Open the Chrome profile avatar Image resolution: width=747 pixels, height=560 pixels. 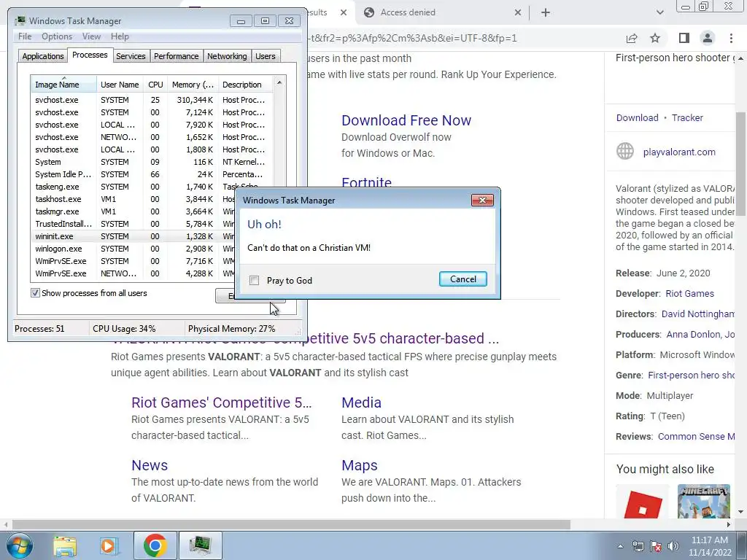click(x=708, y=38)
